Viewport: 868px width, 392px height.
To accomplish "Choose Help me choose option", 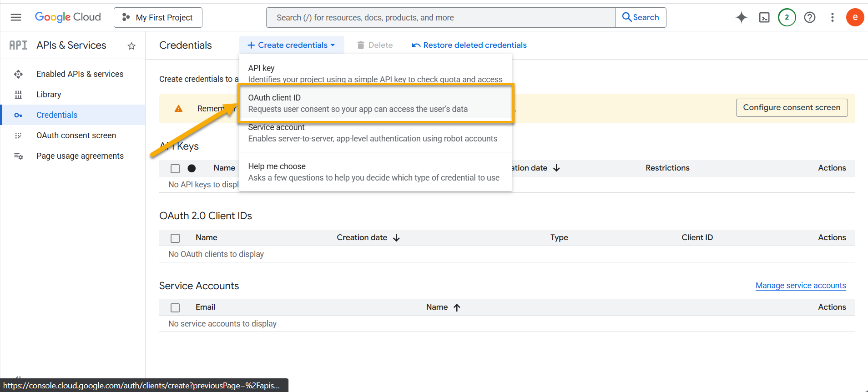I will coord(375,172).
